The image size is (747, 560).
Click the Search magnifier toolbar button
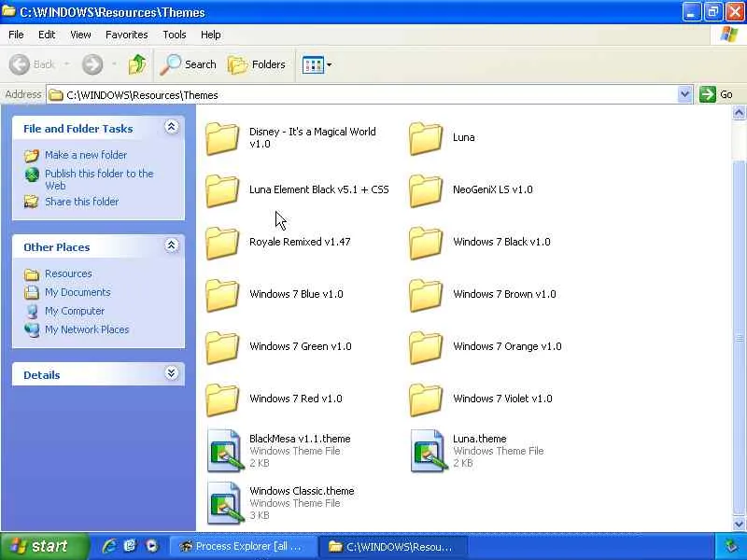click(x=188, y=64)
